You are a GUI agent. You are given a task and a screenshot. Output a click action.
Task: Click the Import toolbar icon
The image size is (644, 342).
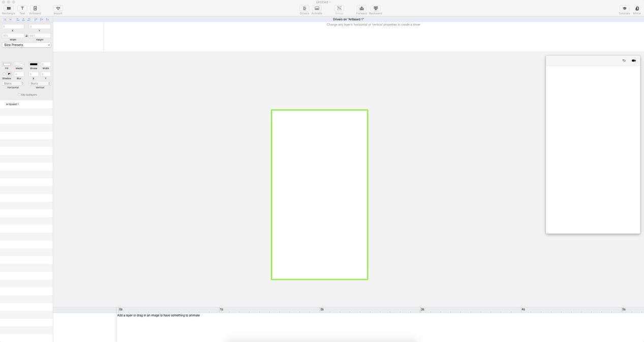point(58,9)
